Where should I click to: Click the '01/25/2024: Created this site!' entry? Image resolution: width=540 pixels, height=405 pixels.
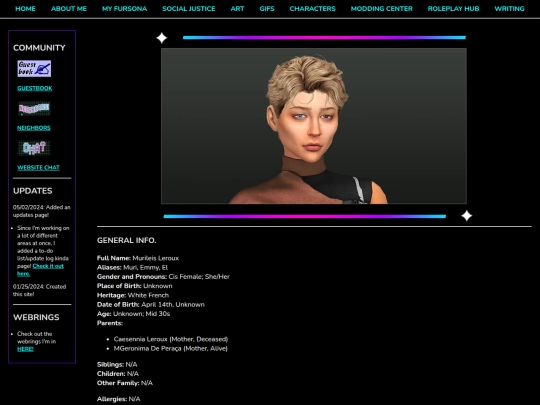[x=39, y=290]
